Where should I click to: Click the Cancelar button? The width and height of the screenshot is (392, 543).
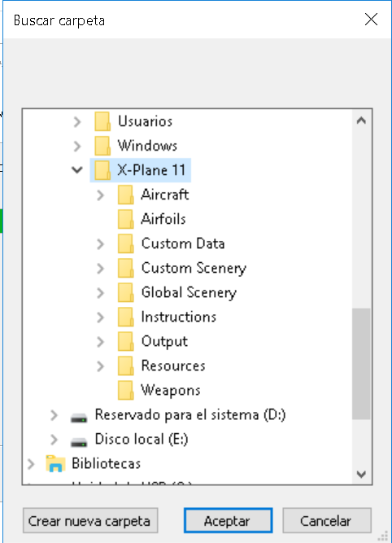click(327, 520)
